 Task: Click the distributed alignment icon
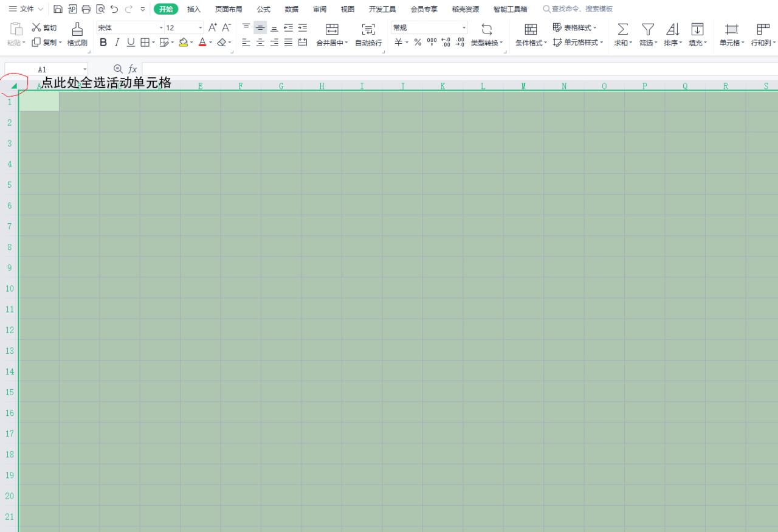(x=302, y=43)
